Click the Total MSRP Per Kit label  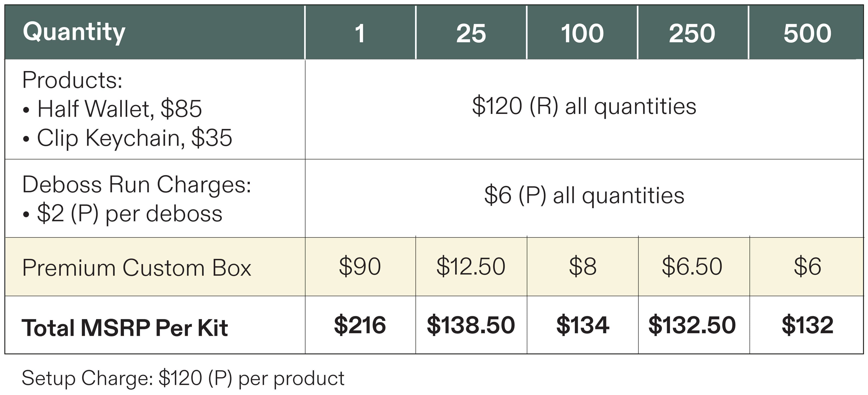[125, 328]
